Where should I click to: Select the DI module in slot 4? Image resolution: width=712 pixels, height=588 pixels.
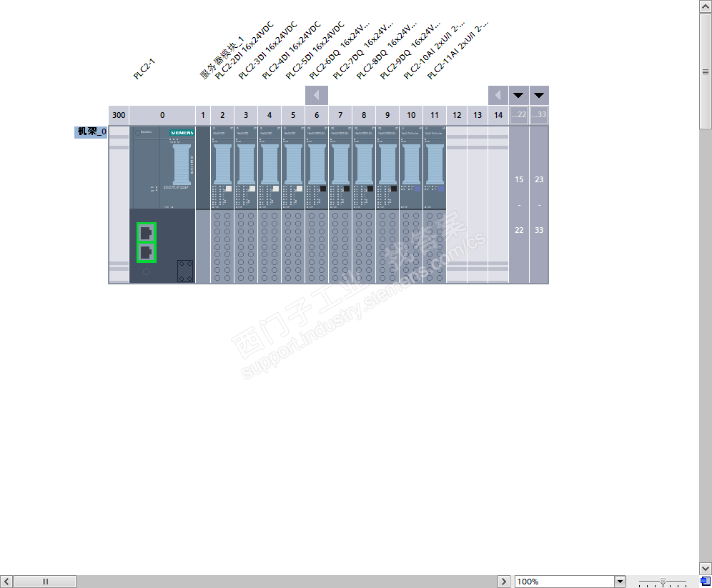(270, 204)
